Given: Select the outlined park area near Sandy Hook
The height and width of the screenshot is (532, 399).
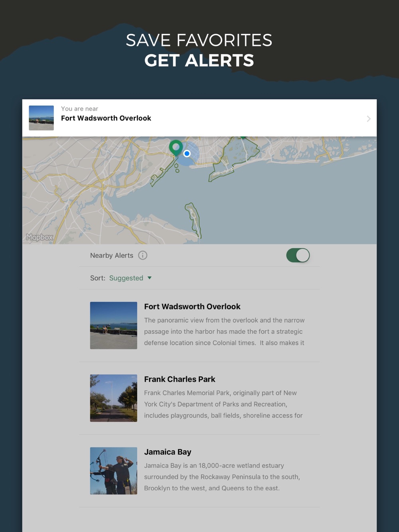Looking at the screenshot, I should tap(193, 219).
